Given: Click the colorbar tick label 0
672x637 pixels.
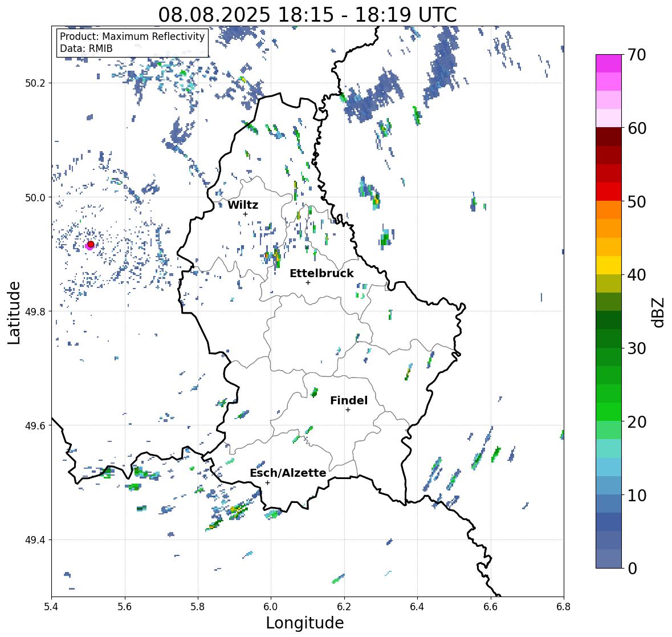Looking at the screenshot, I should 632,569.
